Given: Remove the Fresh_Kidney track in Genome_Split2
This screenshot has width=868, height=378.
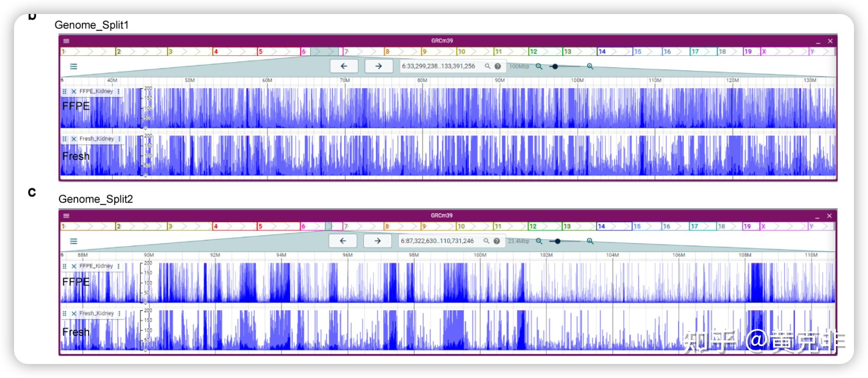Looking at the screenshot, I should [x=73, y=313].
